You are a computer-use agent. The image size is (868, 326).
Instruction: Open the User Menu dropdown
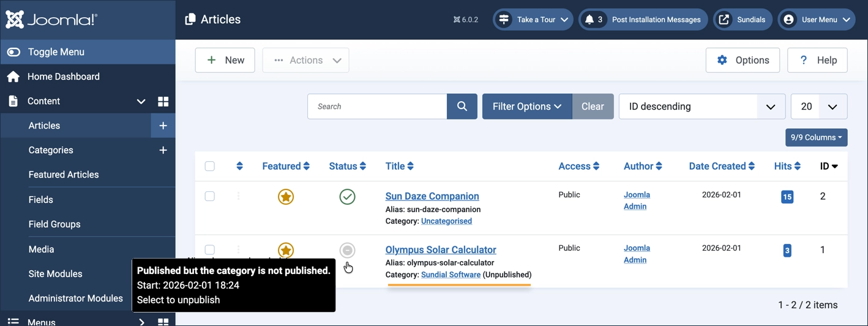[817, 20]
